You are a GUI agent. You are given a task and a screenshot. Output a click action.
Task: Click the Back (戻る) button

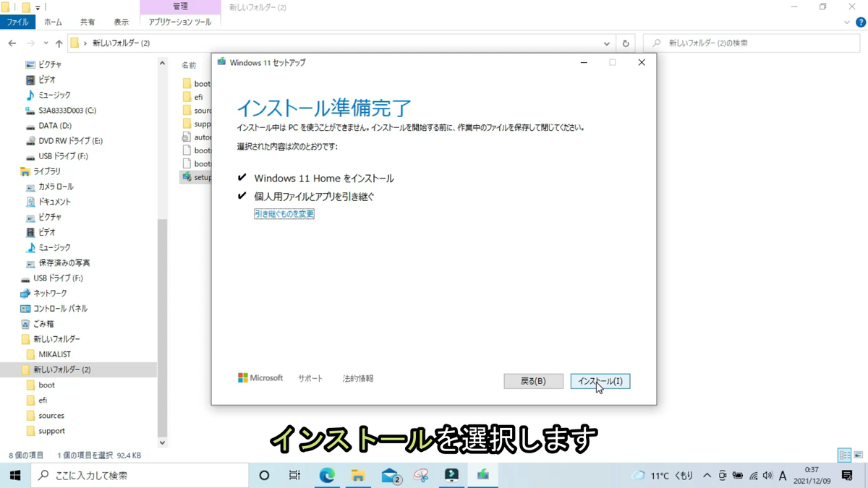click(x=533, y=381)
